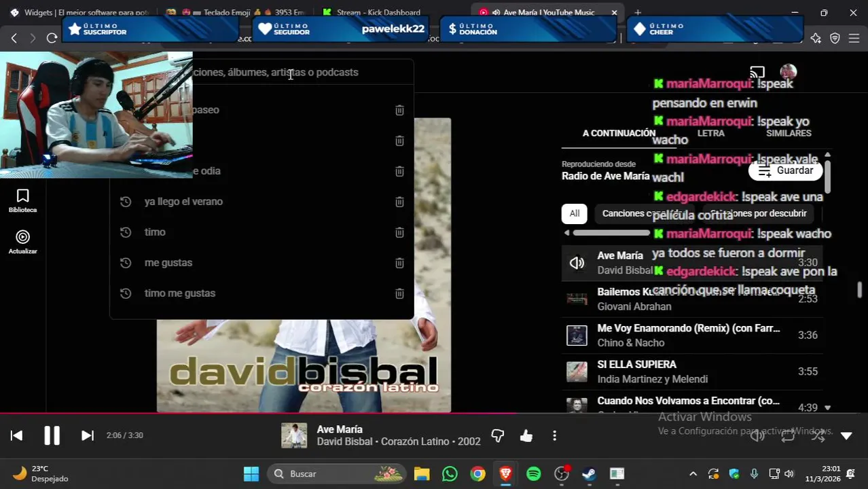Open Biblioteca in the sidebar
Screen dimensions: 868x489
[22, 201]
